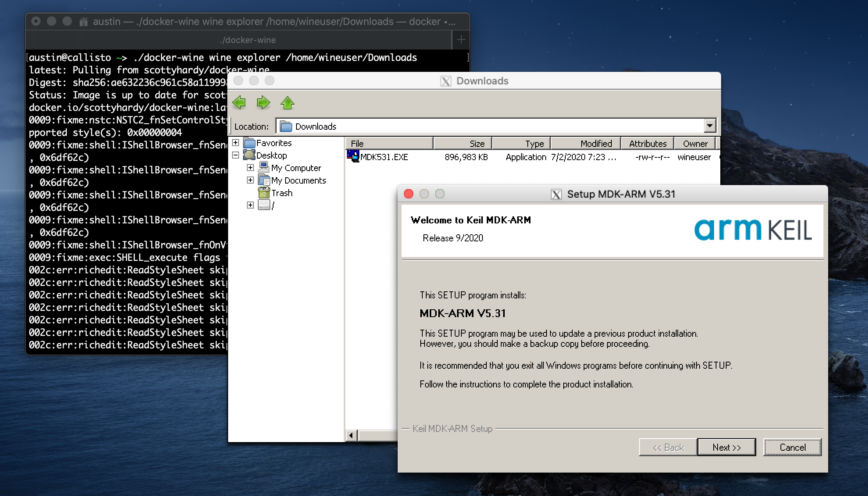Viewport: 868px width, 496px height.
Task: Click the Next >> button
Action: click(726, 447)
